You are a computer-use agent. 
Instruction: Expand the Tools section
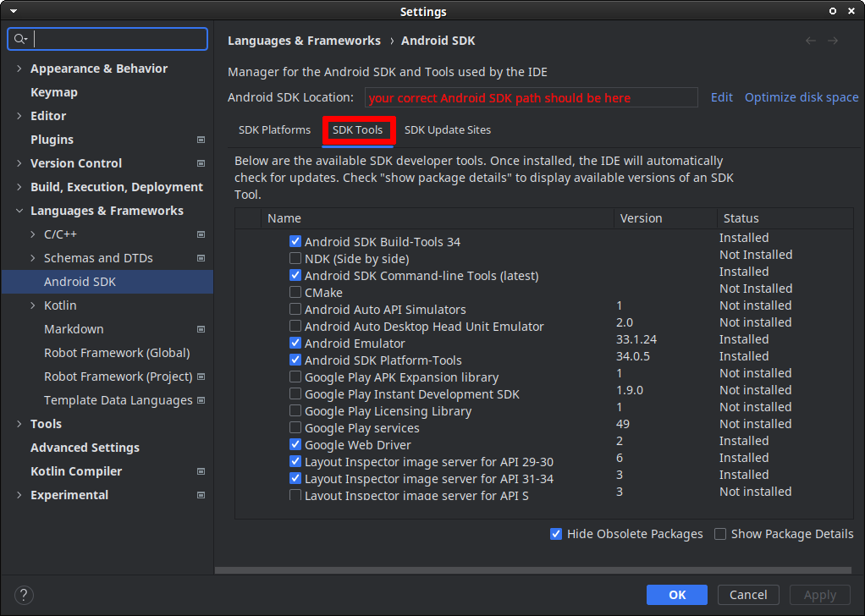tap(19, 424)
